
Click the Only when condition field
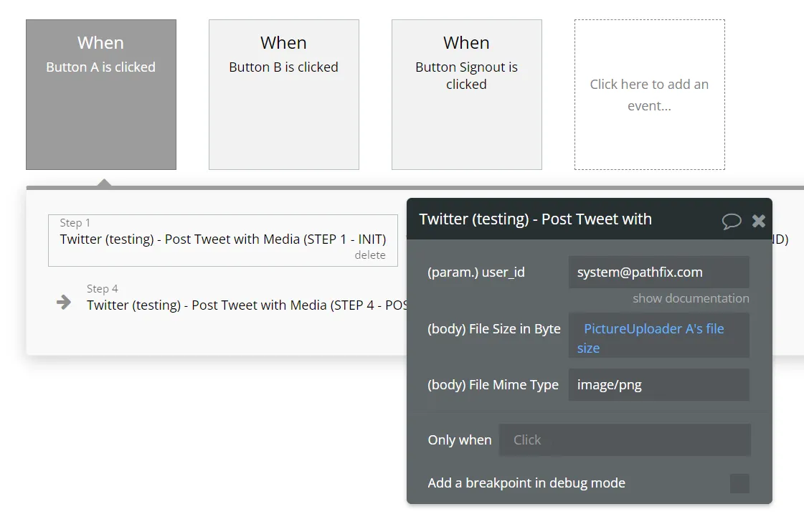(625, 440)
